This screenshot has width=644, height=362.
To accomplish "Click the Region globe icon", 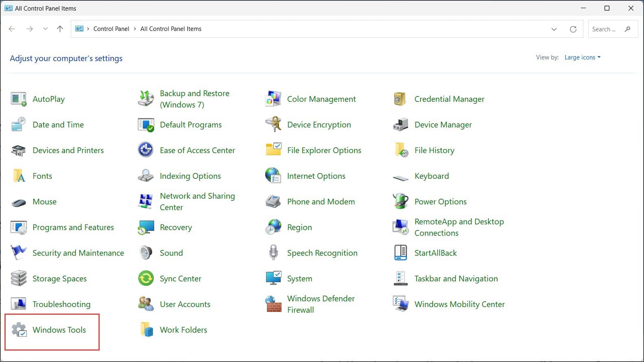I will [x=273, y=227].
